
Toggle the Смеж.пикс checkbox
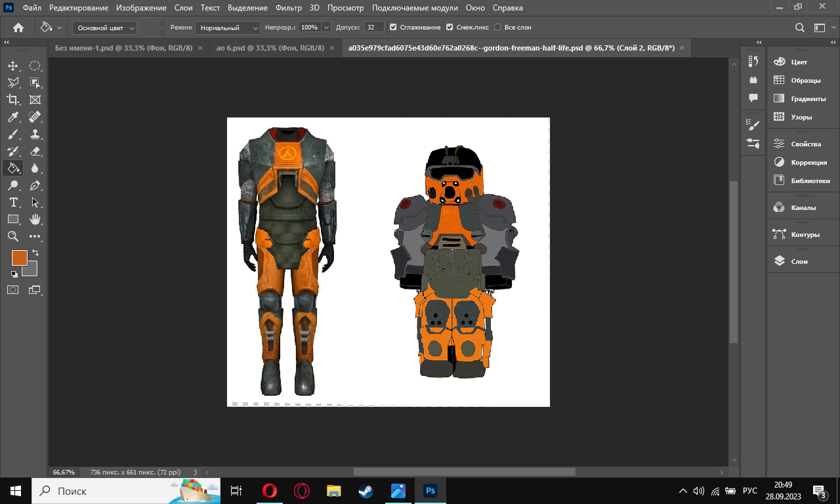[x=450, y=28]
